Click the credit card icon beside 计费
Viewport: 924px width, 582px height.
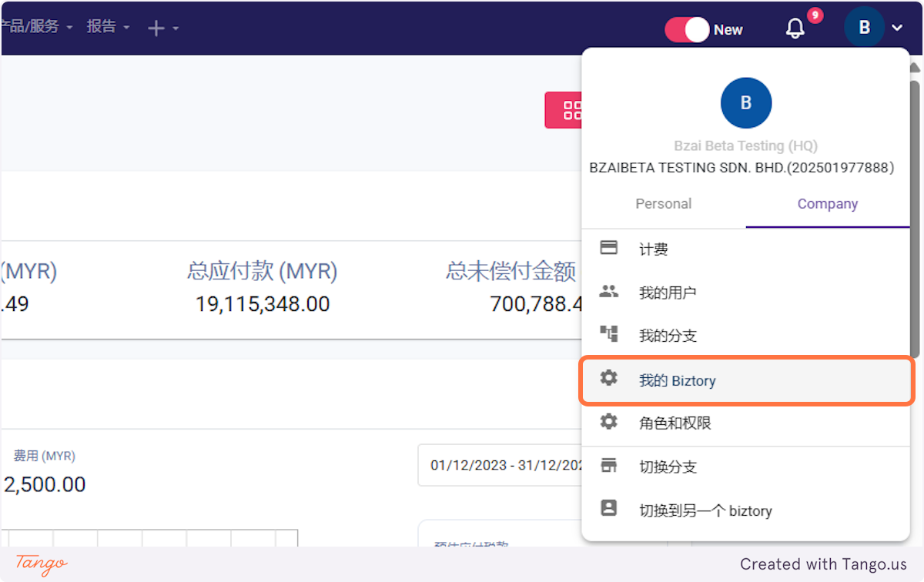[609, 248]
